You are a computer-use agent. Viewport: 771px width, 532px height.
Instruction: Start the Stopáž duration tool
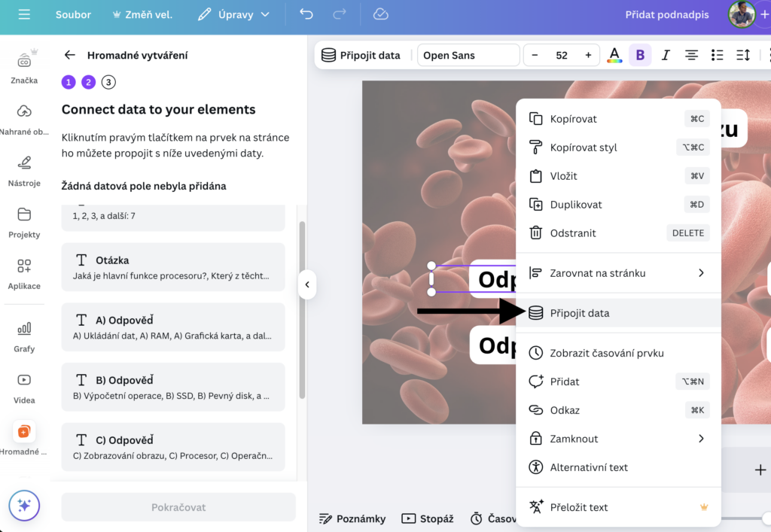(x=428, y=518)
